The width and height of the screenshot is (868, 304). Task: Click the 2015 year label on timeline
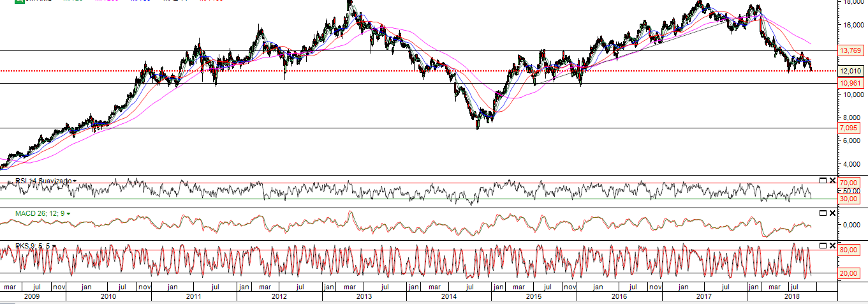point(533,296)
